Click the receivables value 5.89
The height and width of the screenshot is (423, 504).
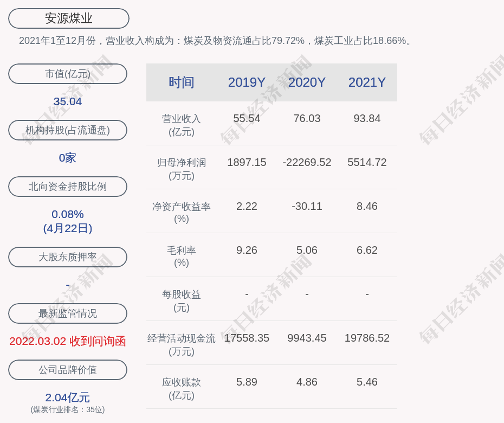pyautogui.click(x=247, y=382)
